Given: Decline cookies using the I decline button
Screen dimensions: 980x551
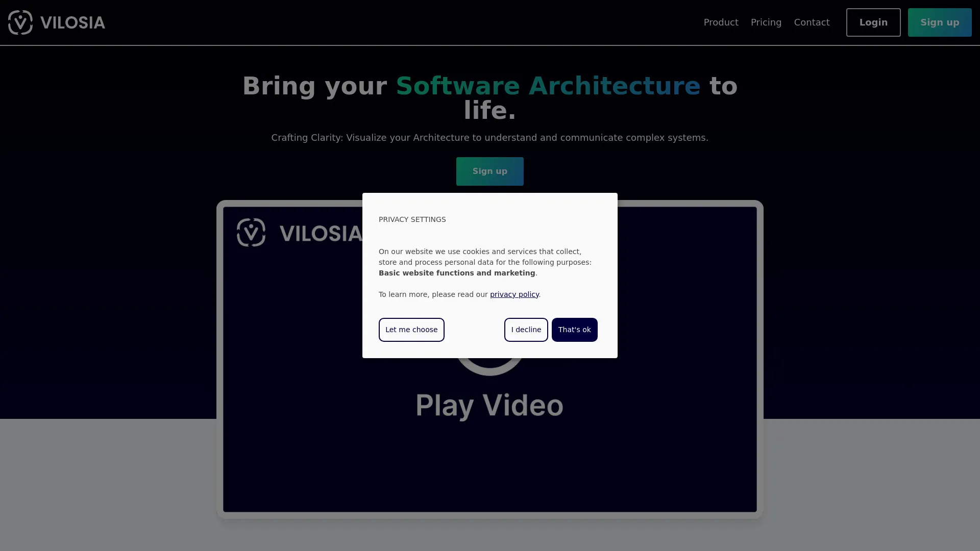Looking at the screenshot, I should 526,330.
